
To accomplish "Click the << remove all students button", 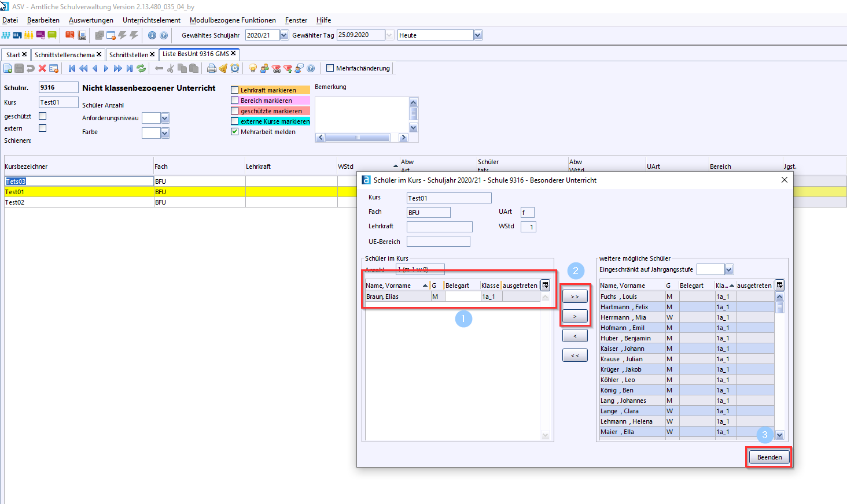I will 575,355.
